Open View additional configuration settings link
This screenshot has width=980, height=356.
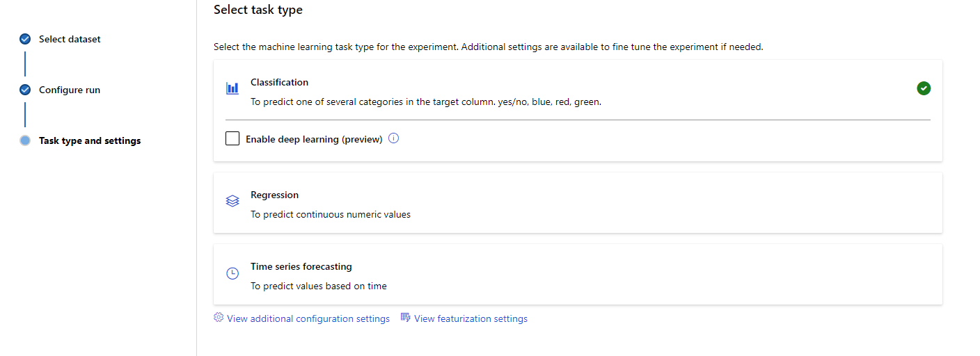click(308, 318)
